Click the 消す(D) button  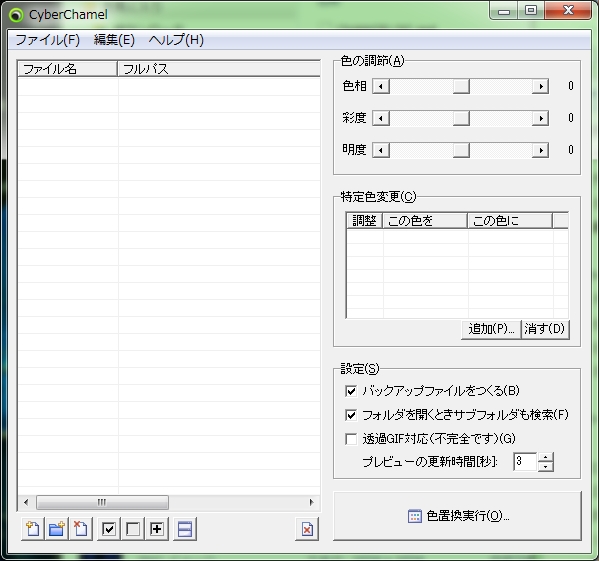click(x=545, y=329)
